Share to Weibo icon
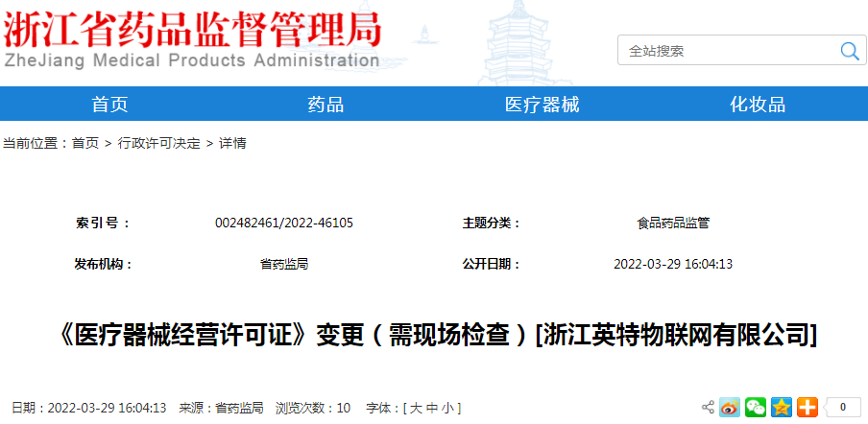This screenshot has height=424, width=868. (x=730, y=408)
